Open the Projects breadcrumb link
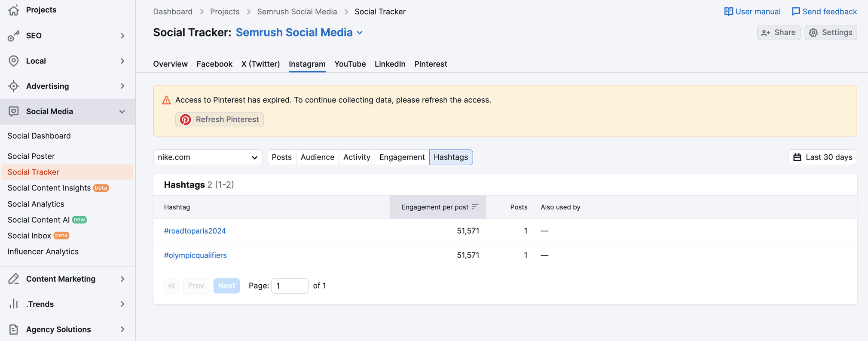The width and height of the screenshot is (868, 341). (225, 12)
